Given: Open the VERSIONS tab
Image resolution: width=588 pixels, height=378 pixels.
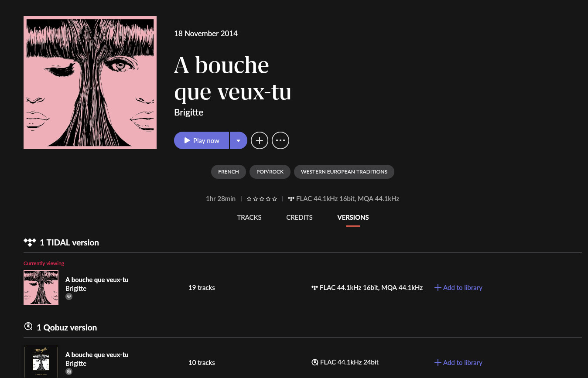Looking at the screenshot, I should tap(353, 217).
